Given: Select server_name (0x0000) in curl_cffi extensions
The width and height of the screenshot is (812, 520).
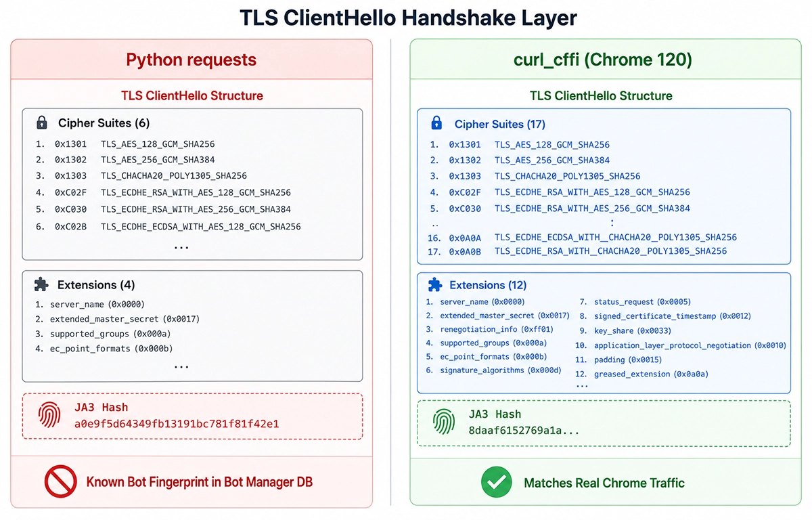Looking at the screenshot, I should point(482,302).
